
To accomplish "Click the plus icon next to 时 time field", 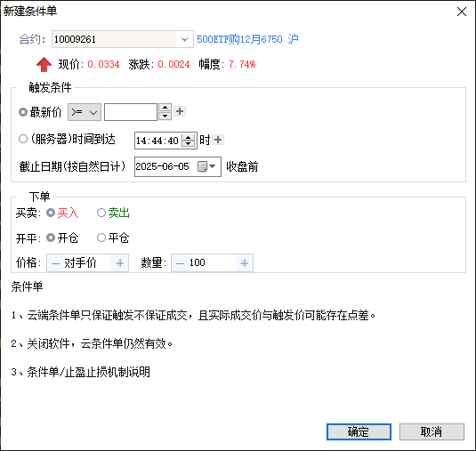I will pos(218,140).
